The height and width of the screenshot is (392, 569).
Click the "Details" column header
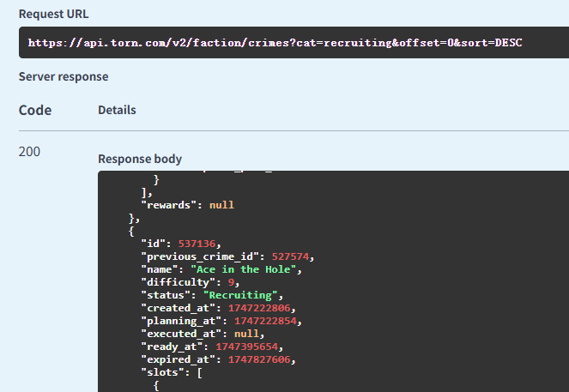pos(117,111)
